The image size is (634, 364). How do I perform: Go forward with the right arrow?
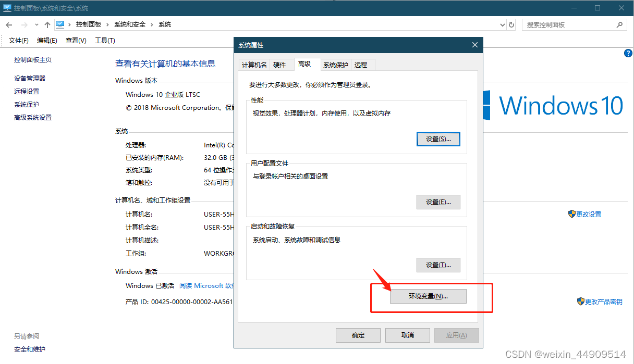click(24, 25)
